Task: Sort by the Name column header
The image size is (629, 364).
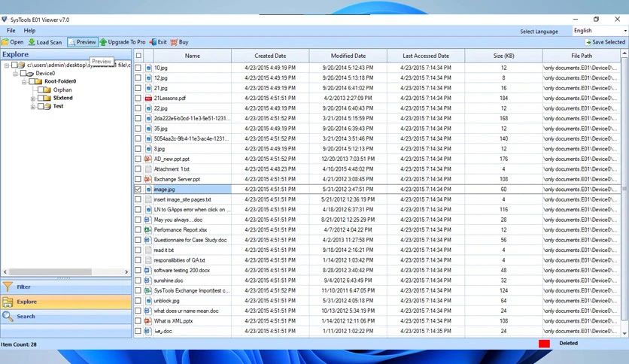Action: click(x=192, y=56)
